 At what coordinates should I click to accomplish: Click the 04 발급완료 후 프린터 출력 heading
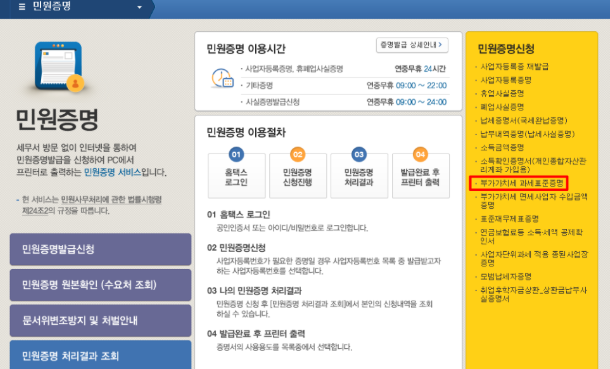click(256, 334)
